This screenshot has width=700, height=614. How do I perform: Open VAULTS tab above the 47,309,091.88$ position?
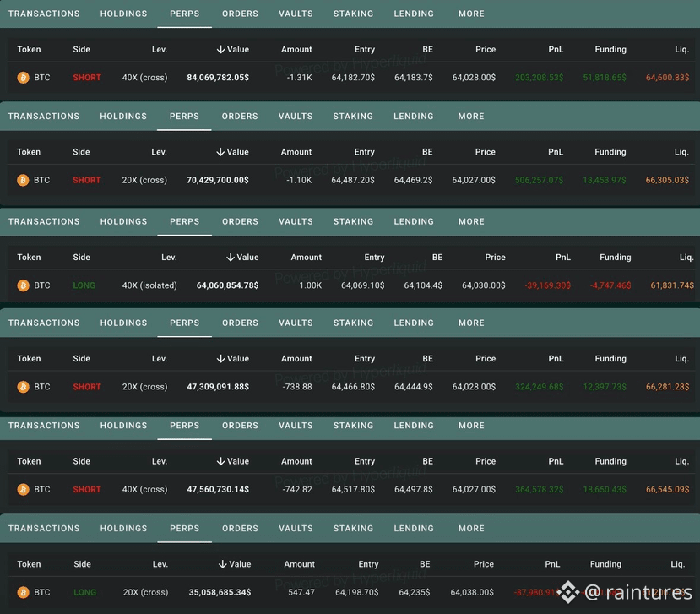click(x=296, y=323)
